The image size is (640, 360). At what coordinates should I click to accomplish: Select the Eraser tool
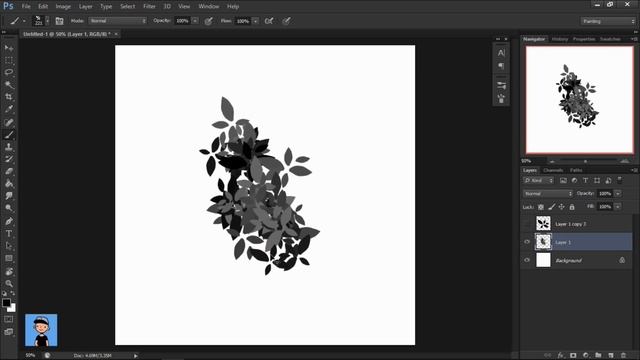[9, 171]
